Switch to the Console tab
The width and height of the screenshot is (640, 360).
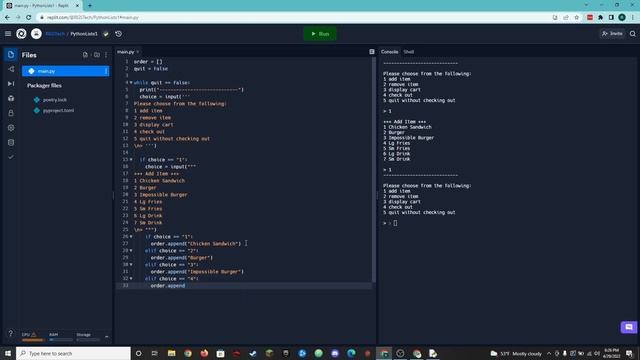pyautogui.click(x=389, y=52)
